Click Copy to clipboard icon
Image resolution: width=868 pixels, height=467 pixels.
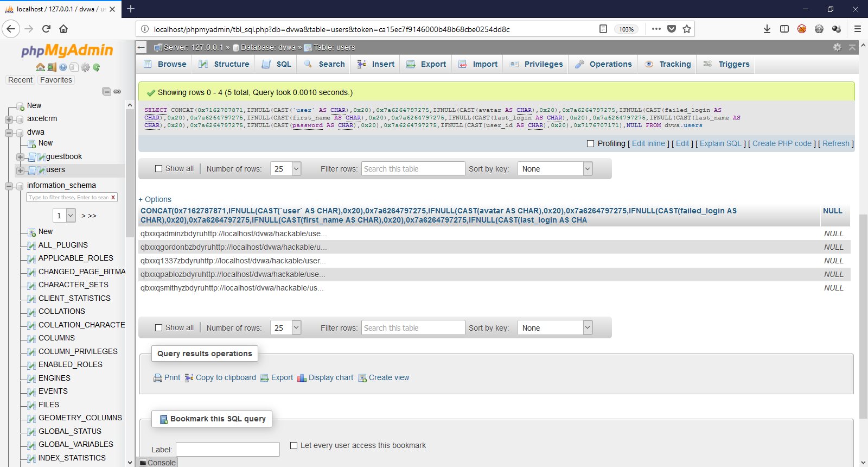click(189, 378)
